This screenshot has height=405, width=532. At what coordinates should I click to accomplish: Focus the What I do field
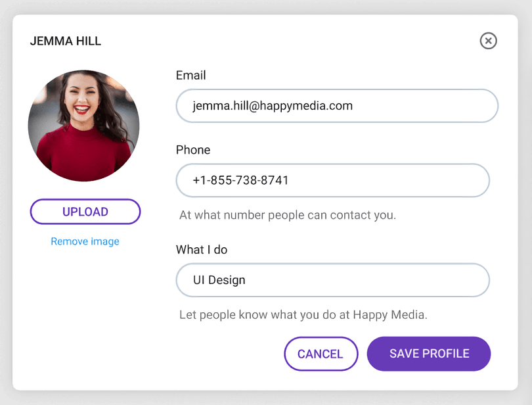(332, 280)
